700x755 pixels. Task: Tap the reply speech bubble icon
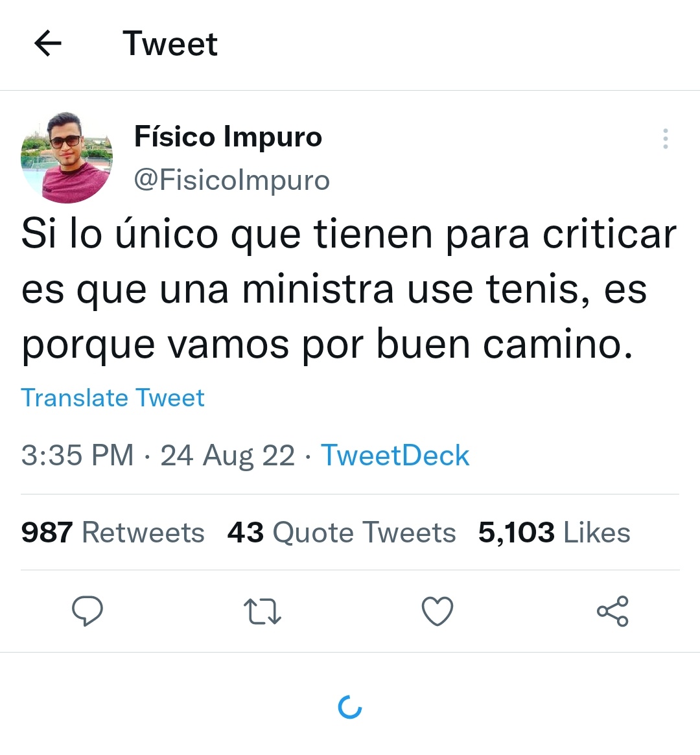[x=87, y=610]
